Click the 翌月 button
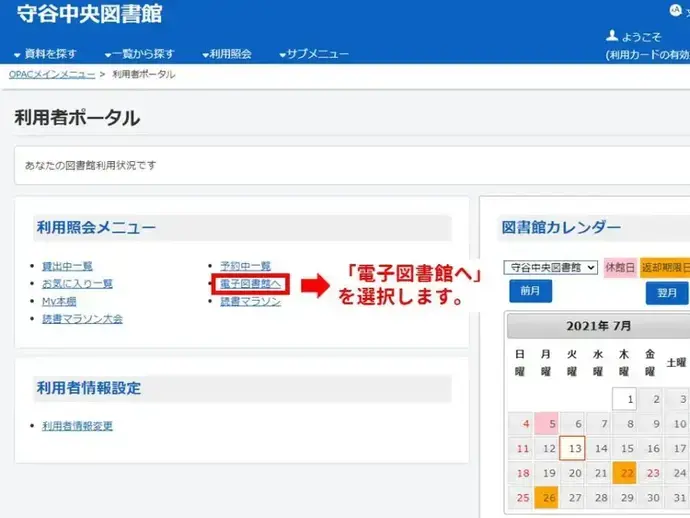The width and height of the screenshot is (690, 518). pyautogui.click(x=667, y=293)
